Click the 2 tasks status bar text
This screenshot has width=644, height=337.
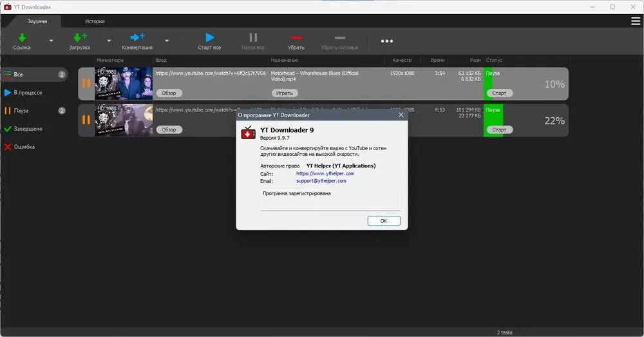coord(504,332)
